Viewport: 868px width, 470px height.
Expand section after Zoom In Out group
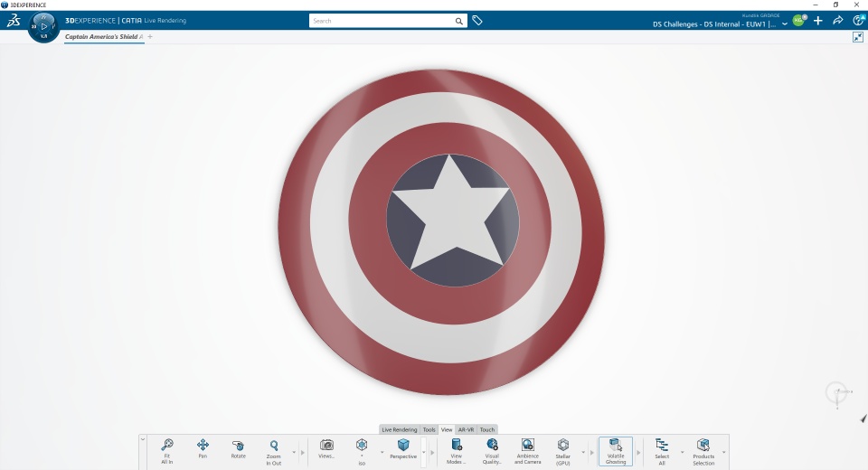(x=303, y=452)
